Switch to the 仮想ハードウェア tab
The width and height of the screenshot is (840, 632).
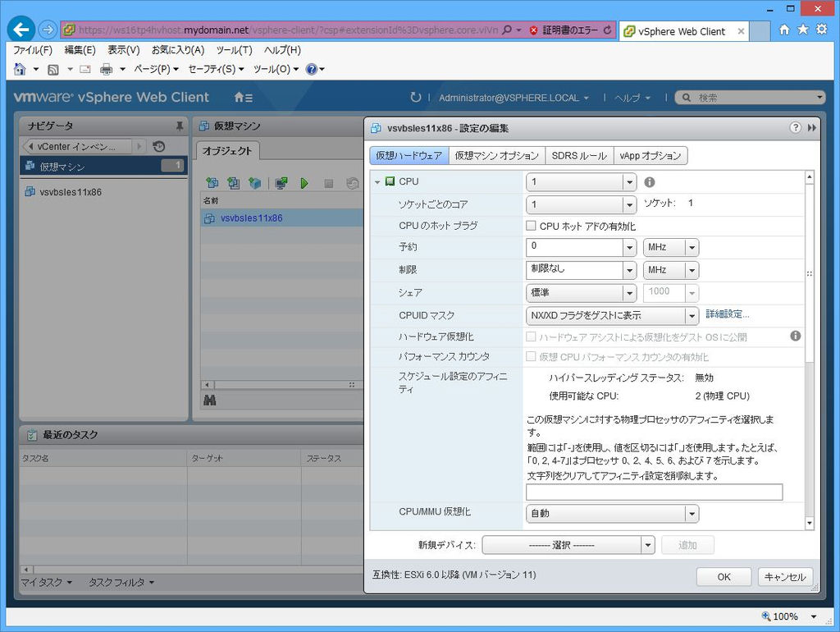click(409, 155)
